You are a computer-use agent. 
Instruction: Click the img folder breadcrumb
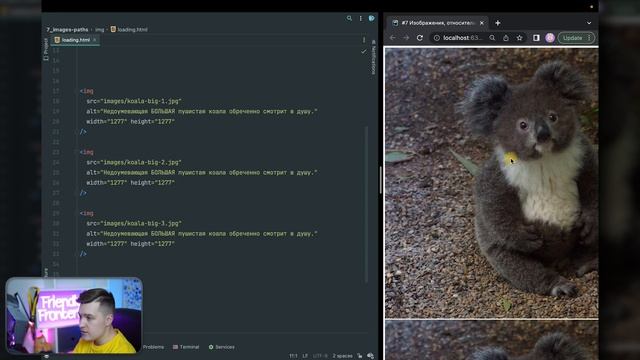coord(100,29)
